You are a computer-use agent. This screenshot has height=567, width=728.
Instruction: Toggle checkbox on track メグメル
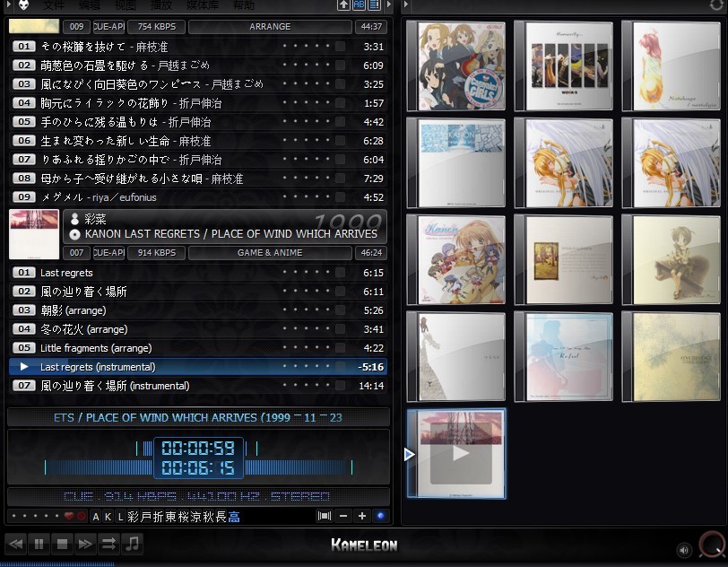(x=340, y=197)
